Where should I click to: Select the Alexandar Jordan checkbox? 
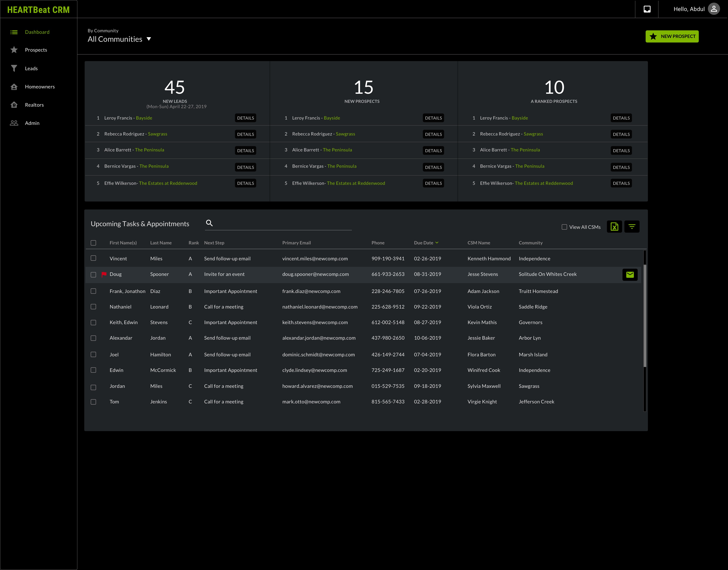click(93, 338)
